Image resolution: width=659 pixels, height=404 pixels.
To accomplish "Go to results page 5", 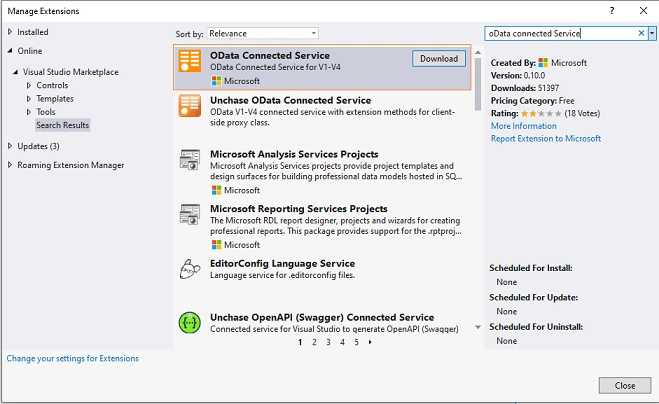I will coord(356,342).
